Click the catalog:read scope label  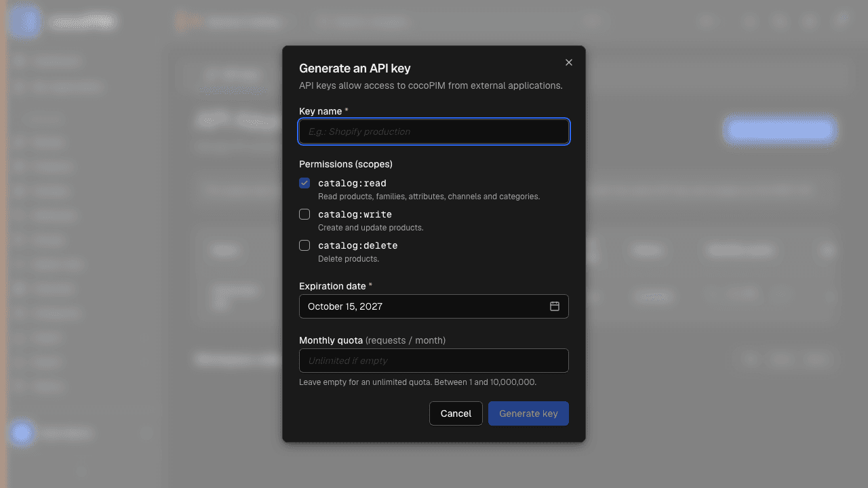point(352,183)
